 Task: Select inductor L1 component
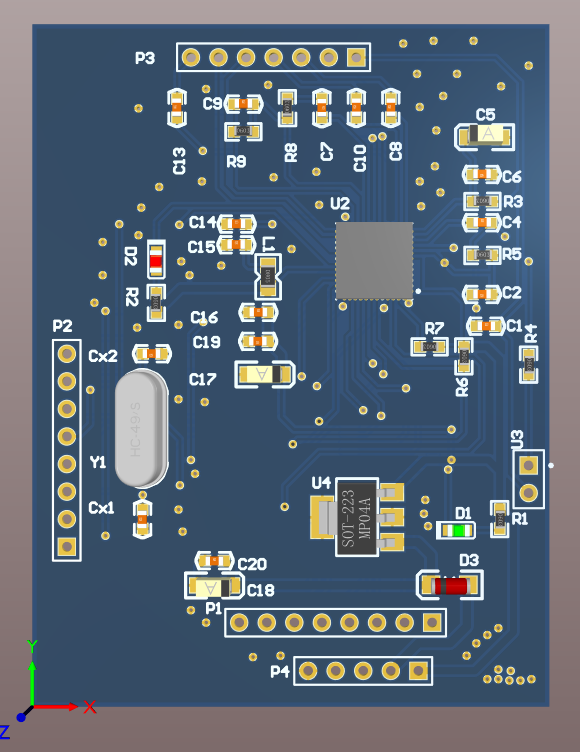pyautogui.click(x=268, y=277)
